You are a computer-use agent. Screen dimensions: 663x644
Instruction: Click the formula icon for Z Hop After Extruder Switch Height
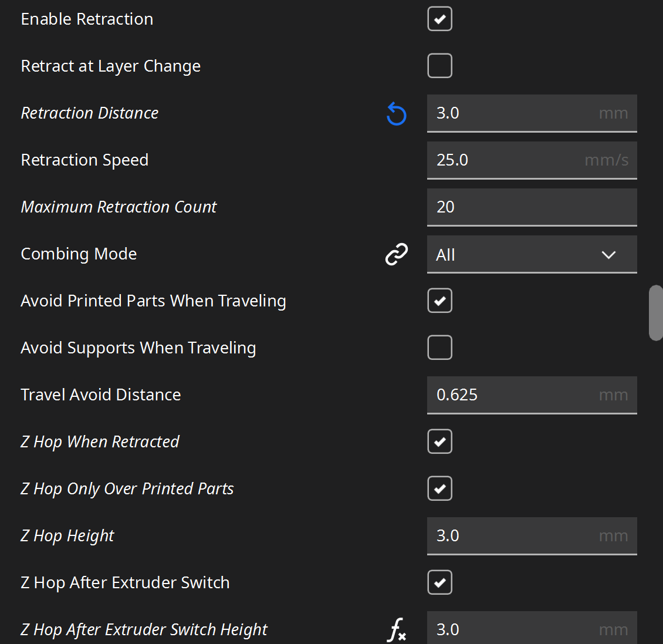click(x=397, y=630)
